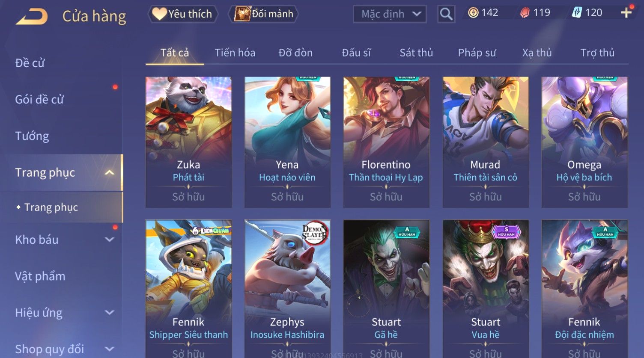Tap the blue voucher currency icon

577,13
